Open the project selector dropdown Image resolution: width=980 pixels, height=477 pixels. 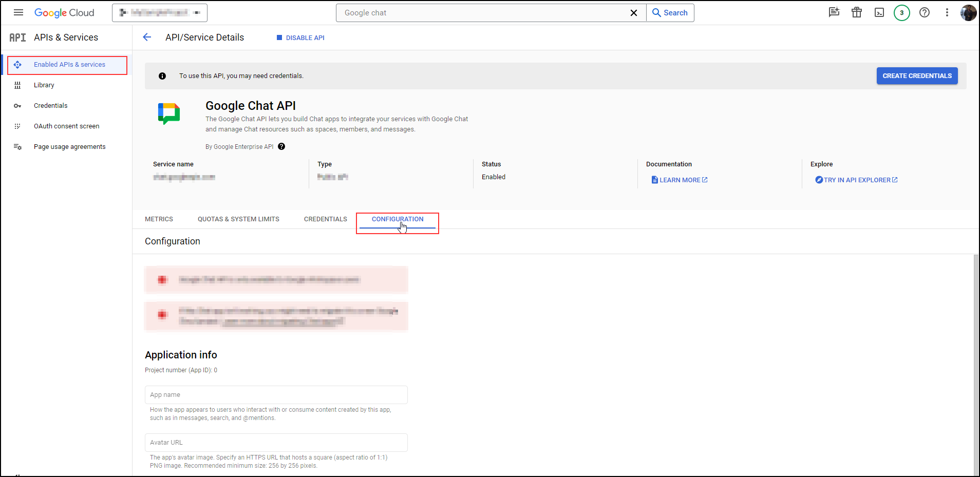(x=160, y=13)
